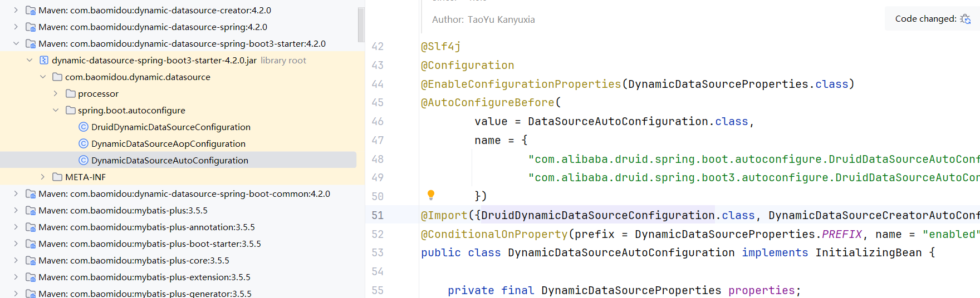Viewport: 980px width, 298px height.
Task: Click library icon of mybatis-plus:3.5.5
Action: 31,210
